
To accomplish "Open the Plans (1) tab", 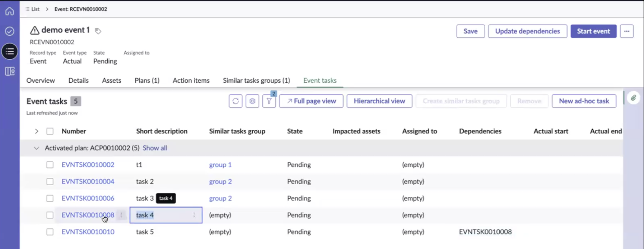I will tap(147, 81).
